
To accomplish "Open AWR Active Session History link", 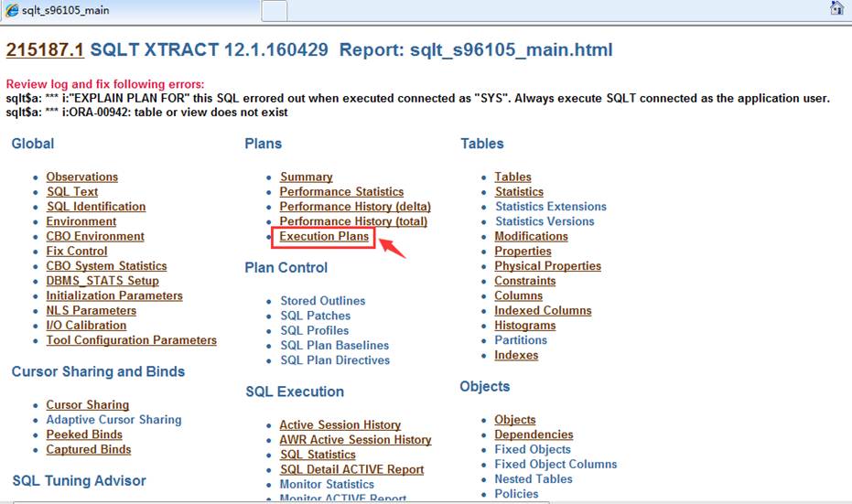I will pos(355,440).
